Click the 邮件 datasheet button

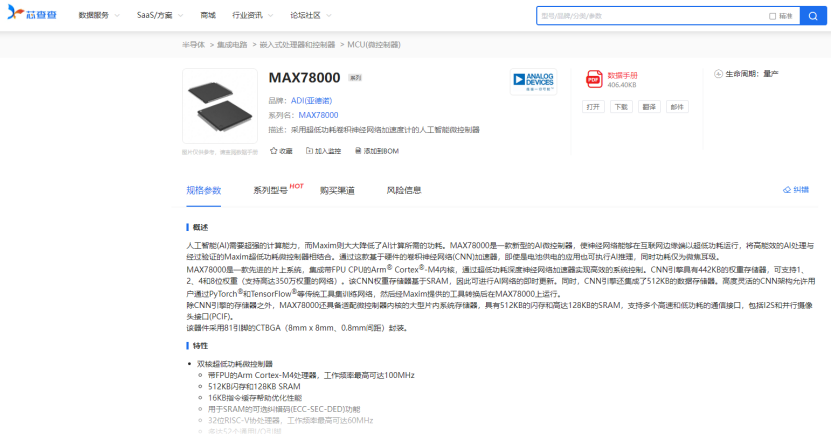point(677,107)
